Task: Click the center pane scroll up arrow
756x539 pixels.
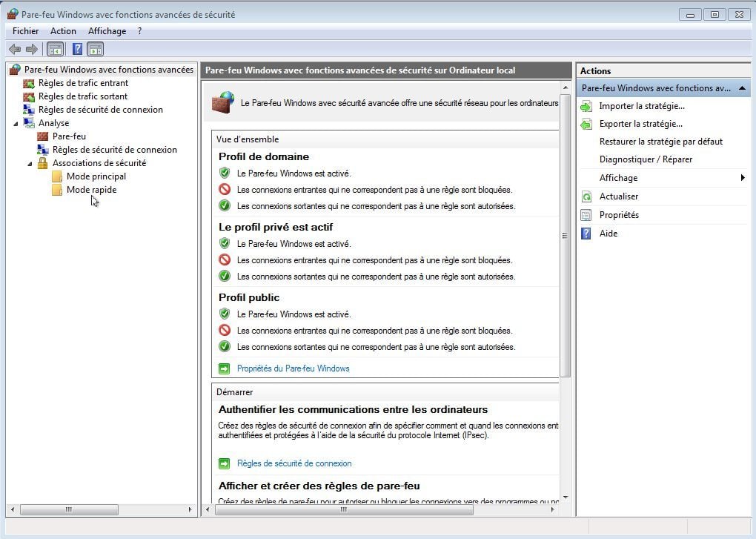Action: 565,87
